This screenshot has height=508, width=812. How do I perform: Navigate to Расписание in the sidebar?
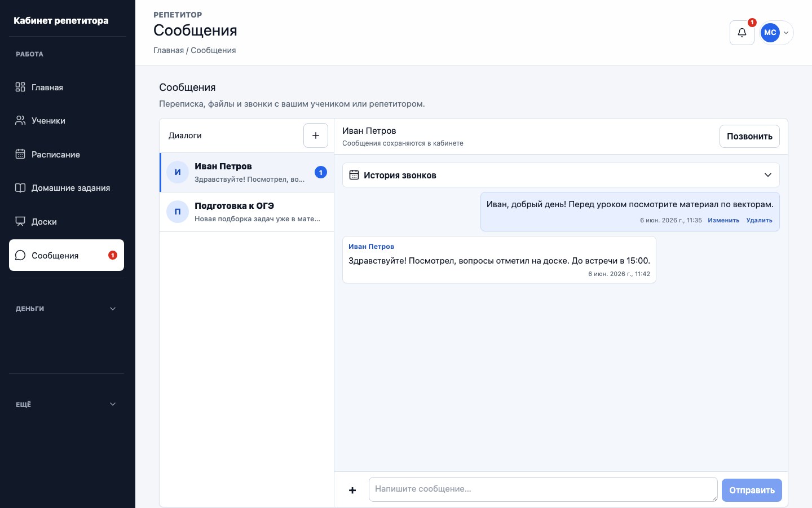(67, 154)
